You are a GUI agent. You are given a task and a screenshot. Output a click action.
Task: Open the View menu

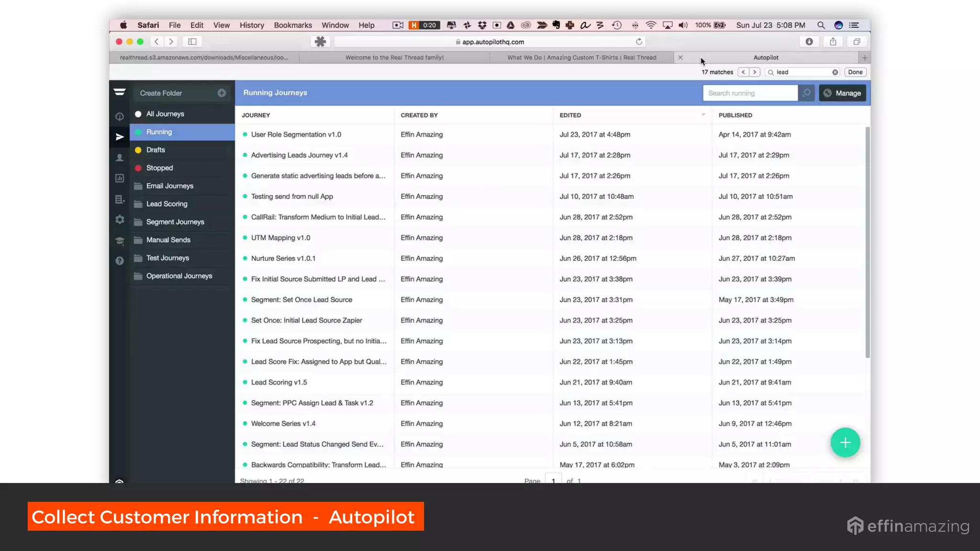click(x=222, y=25)
